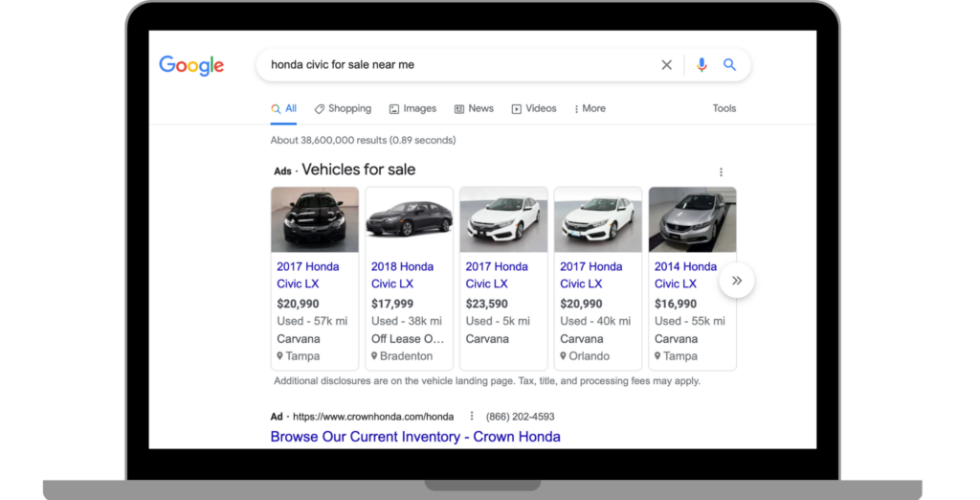Open 2017 Honda Civic LX link, 40k mi

(591, 275)
